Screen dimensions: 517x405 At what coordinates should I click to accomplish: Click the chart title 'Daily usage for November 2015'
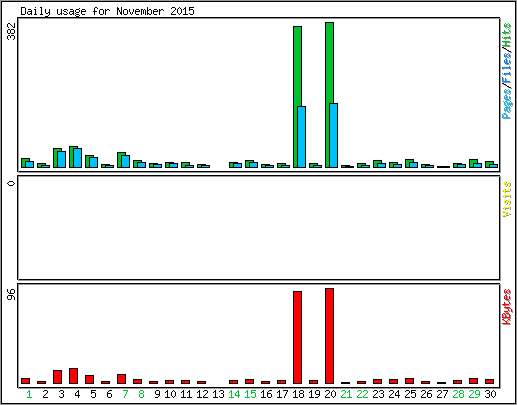(107, 11)
